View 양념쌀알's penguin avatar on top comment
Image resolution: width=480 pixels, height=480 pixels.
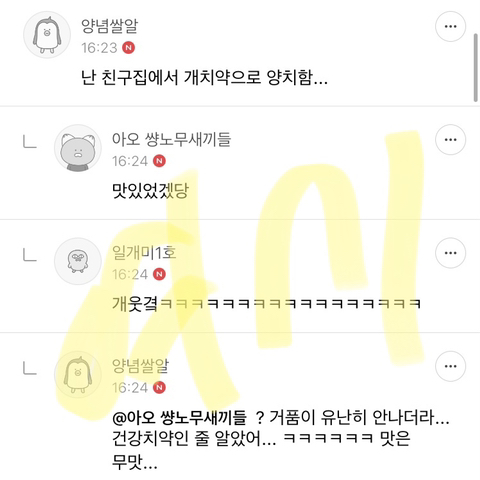click(47, 35)
